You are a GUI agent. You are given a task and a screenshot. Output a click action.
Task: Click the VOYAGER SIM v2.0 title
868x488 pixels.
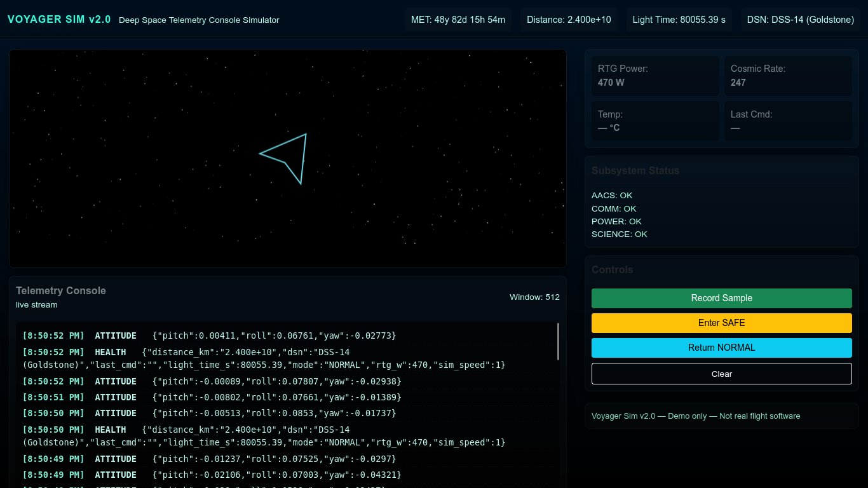[x=59, y=20]
